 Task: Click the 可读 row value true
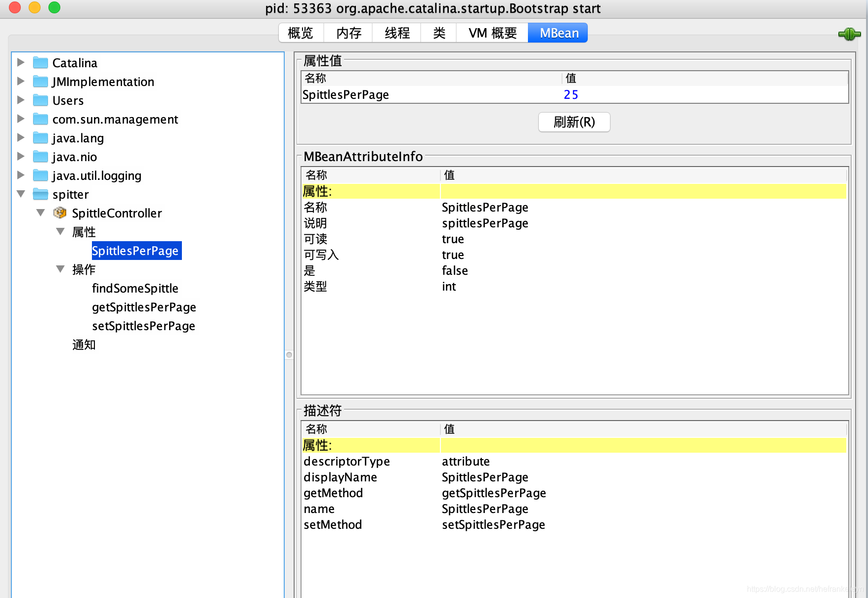point(453,239)
